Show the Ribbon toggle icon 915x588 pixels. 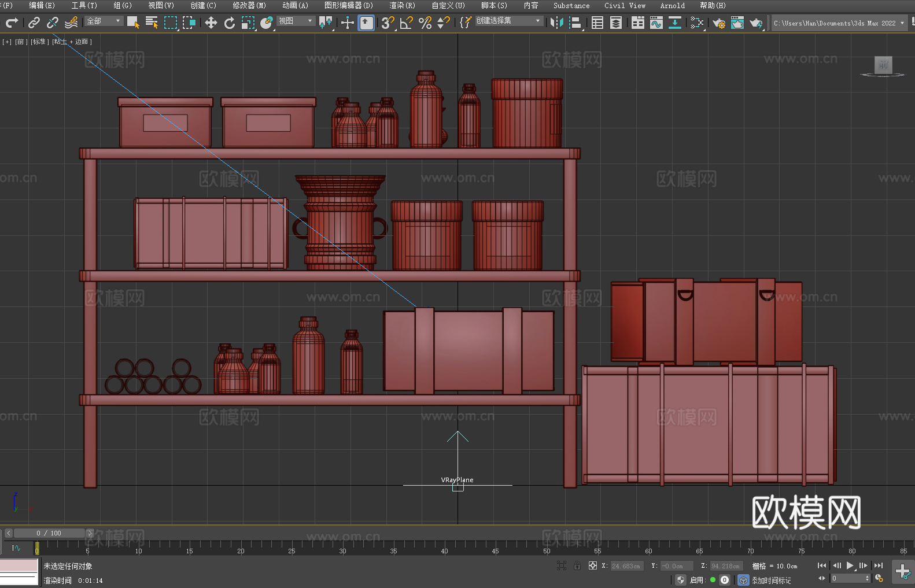[x=638, y=23]
